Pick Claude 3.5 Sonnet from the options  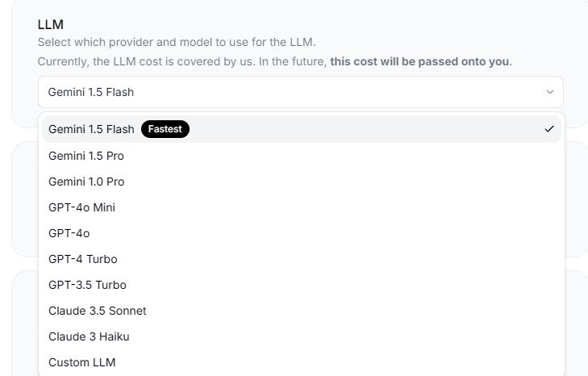click(97, 311)
